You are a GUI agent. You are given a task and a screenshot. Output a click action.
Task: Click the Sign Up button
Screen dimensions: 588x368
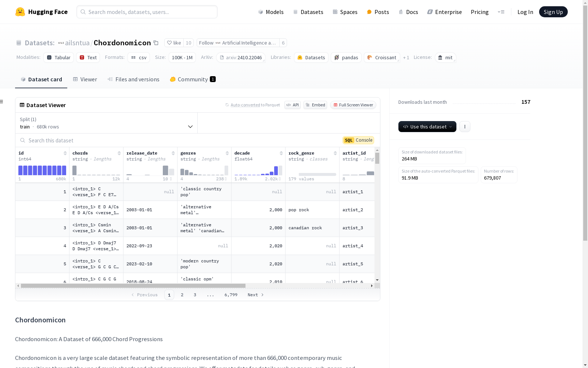coord(553,12)
